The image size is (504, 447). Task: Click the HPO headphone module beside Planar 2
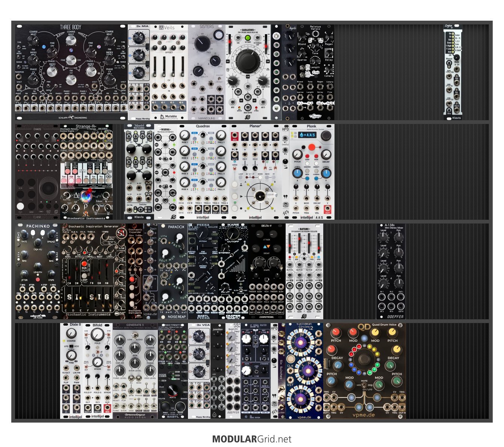point(286,172)
